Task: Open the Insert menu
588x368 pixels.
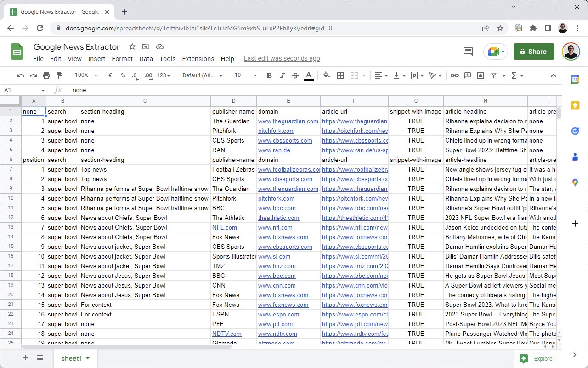Action: click(97, 59)
